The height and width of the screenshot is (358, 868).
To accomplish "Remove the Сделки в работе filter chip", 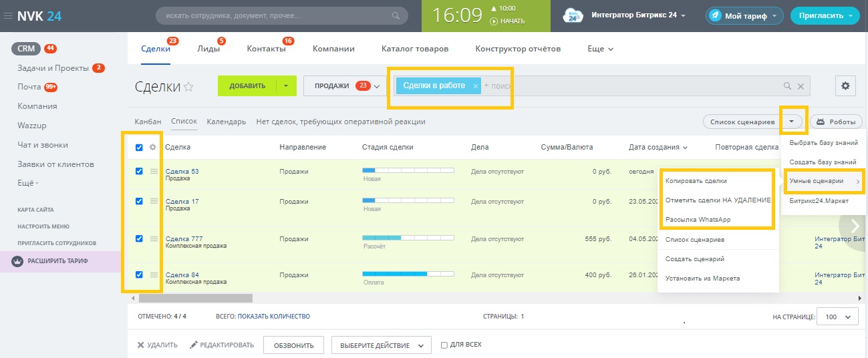I will [475, 86].
